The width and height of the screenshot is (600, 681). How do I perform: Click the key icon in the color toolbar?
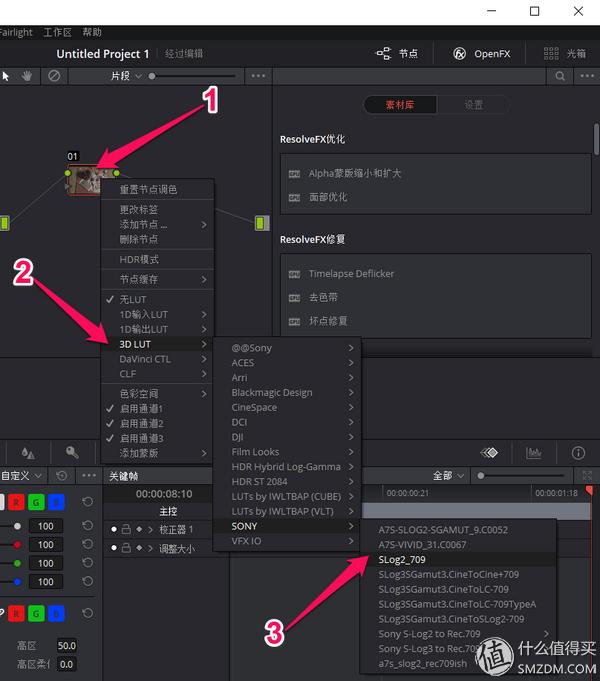72,452
